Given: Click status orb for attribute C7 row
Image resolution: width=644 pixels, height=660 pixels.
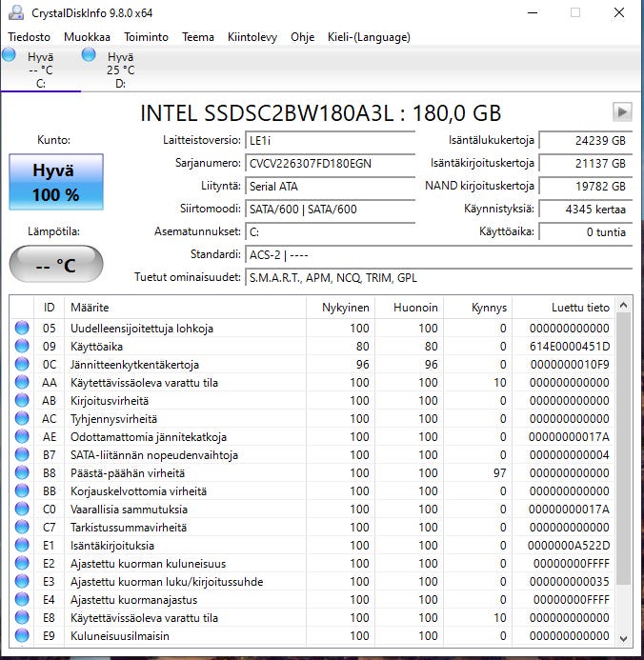Looking at the screenshot, I should click(x=22, y=527).
